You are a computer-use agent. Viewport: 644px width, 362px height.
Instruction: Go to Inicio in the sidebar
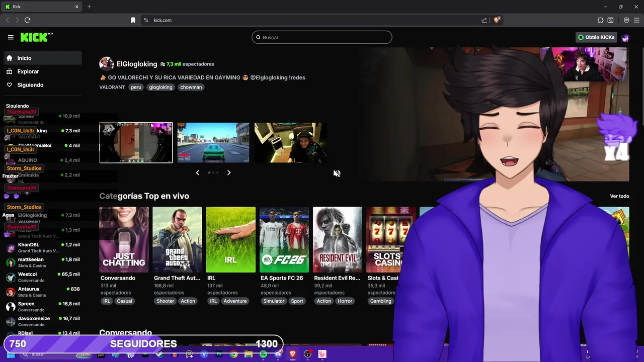43,58
